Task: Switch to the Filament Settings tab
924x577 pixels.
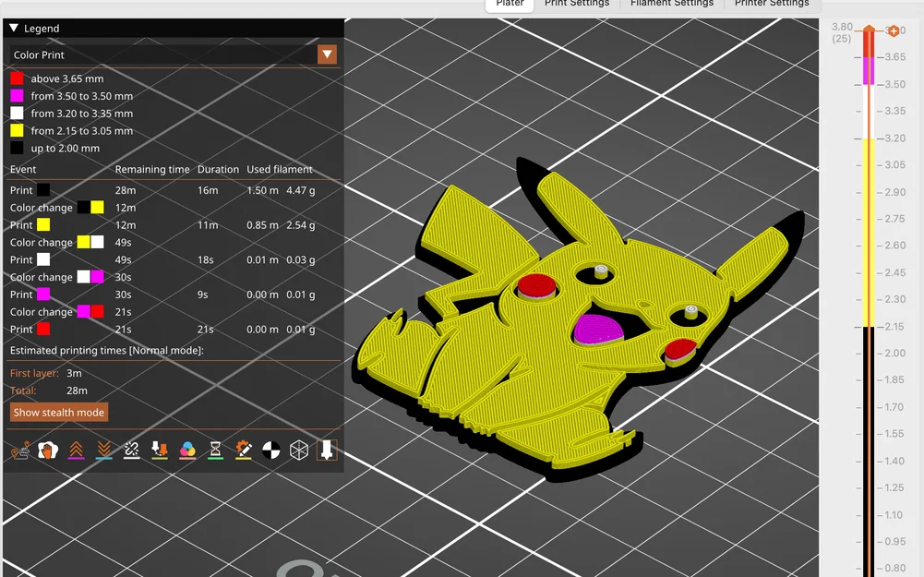Action: tap(671, 4)
